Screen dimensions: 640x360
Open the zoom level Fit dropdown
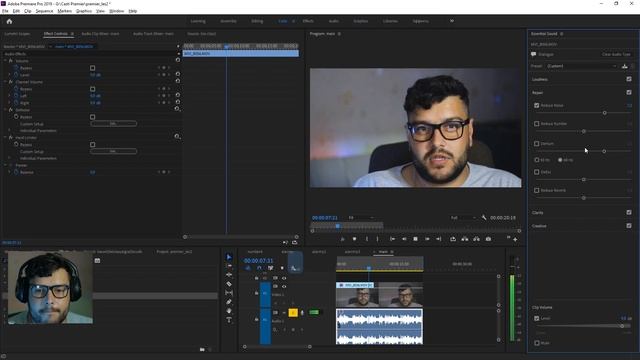pos(361,218)
